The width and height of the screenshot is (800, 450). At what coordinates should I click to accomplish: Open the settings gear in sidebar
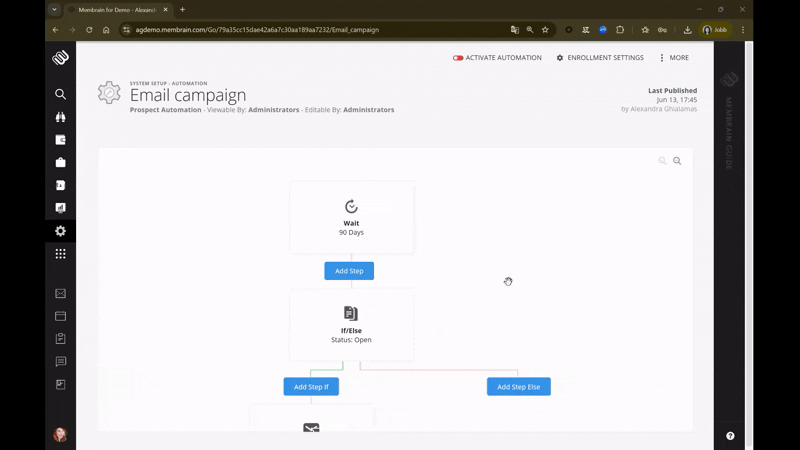coord(60,231)
